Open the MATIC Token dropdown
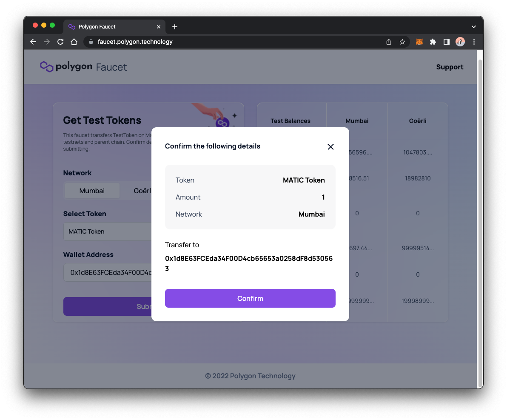The height and width of the screenshot is (420, 507). tap(107, 231)
